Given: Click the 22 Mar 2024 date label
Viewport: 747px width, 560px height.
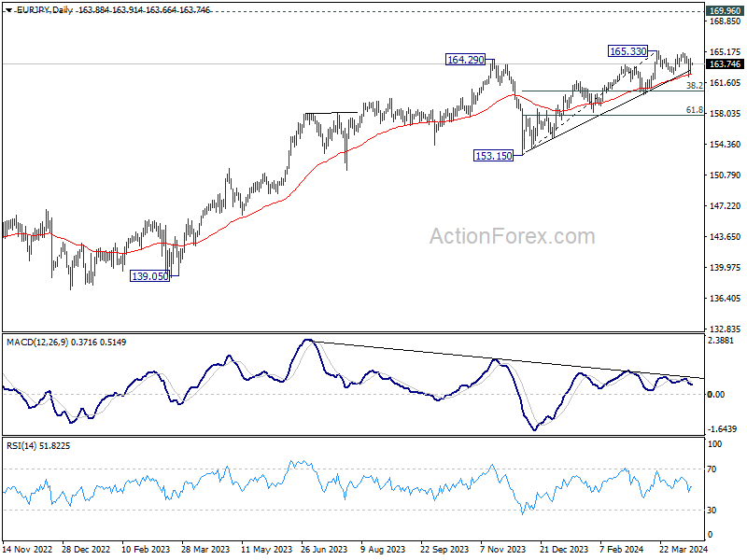Looking at the screenshot, I should click(684, 549).
